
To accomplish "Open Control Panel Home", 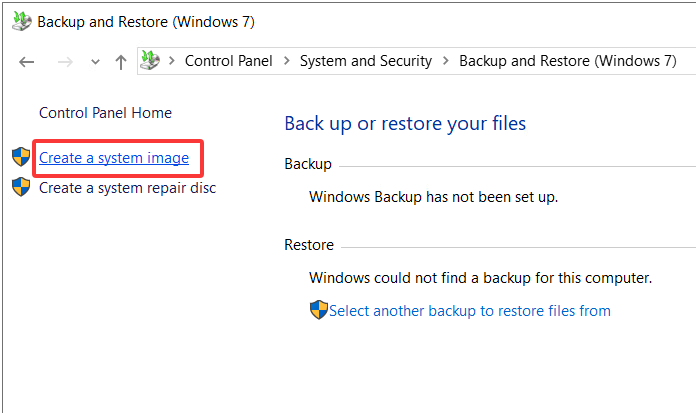I will point(105,113).
